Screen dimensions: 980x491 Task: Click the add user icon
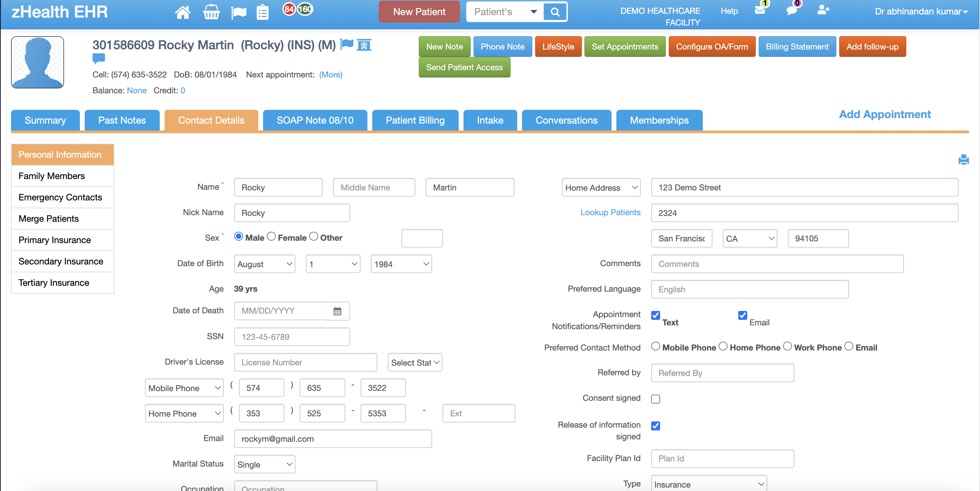point(823,10)
